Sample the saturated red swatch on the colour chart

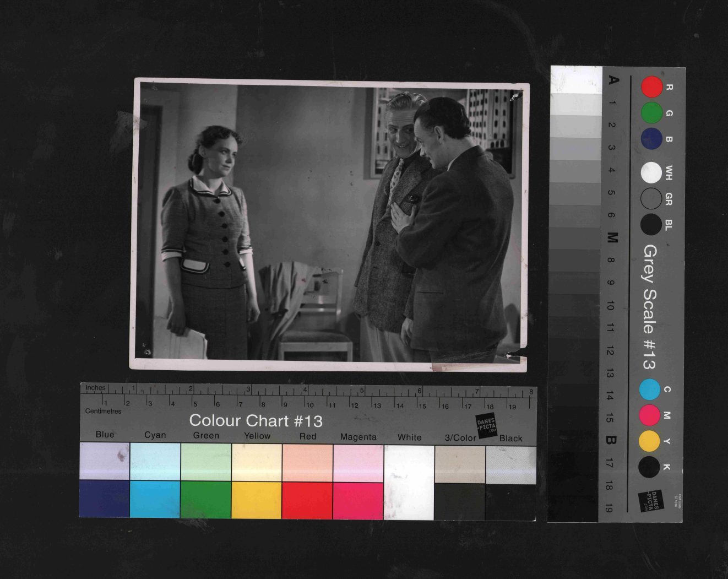[x=307, y=500]
